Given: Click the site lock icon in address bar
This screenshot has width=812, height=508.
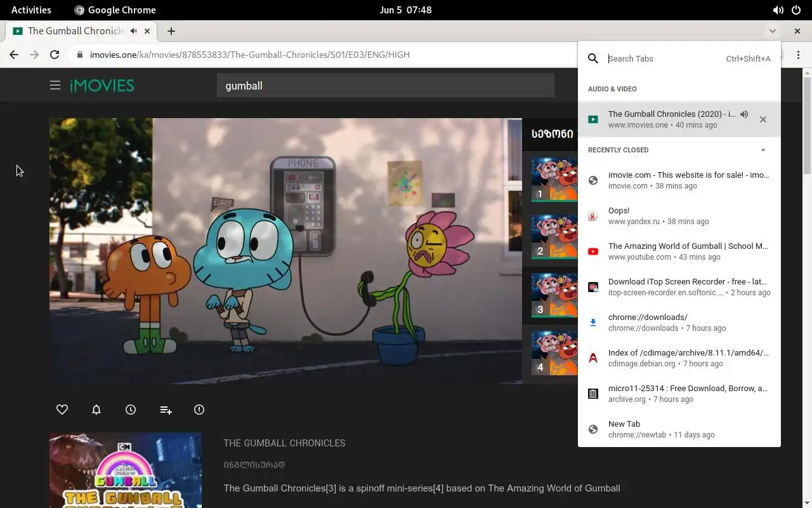Looking at the screenshot, I should 79,55.
